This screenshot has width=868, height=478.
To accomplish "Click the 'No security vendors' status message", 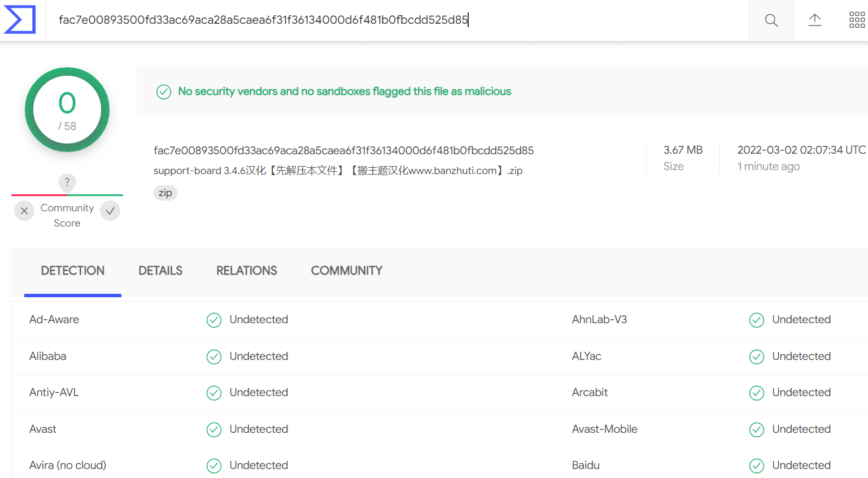I will click(x=344, y=92).
